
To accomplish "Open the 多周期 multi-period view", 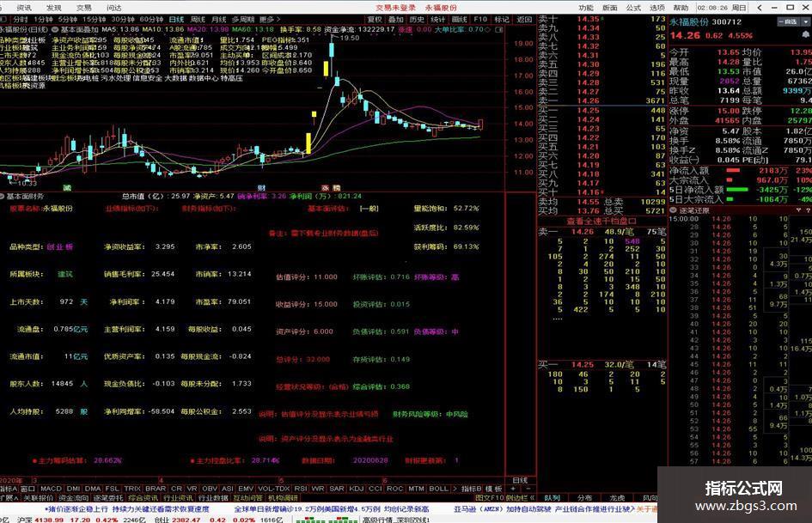I will click(x=243, y=19).
